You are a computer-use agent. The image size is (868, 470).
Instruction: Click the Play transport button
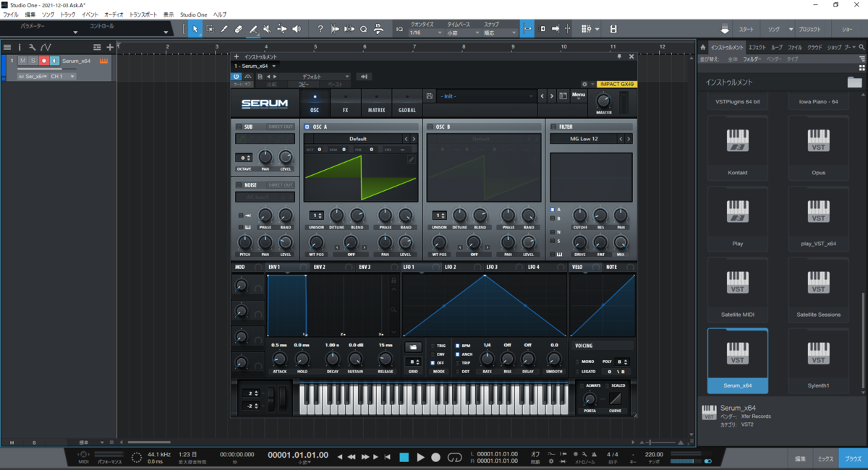coord(420,457)
